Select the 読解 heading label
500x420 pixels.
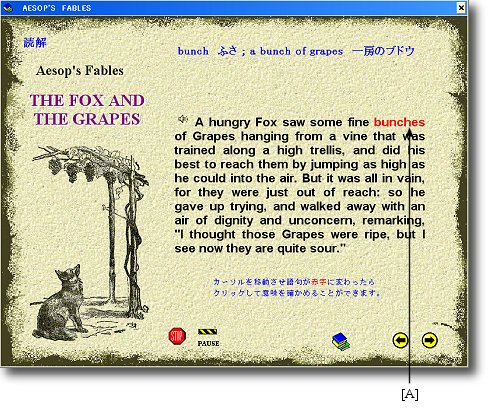[35, 42]
